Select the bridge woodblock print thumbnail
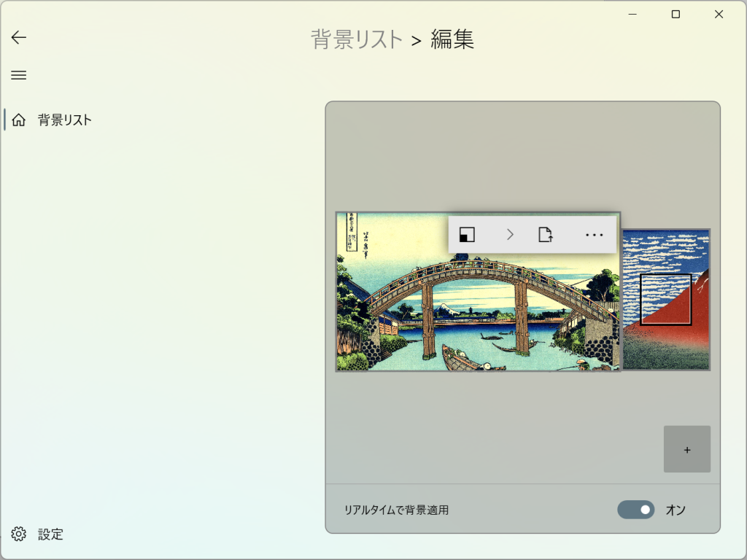This screenshot has width=747, height=560. click(478, 292)
